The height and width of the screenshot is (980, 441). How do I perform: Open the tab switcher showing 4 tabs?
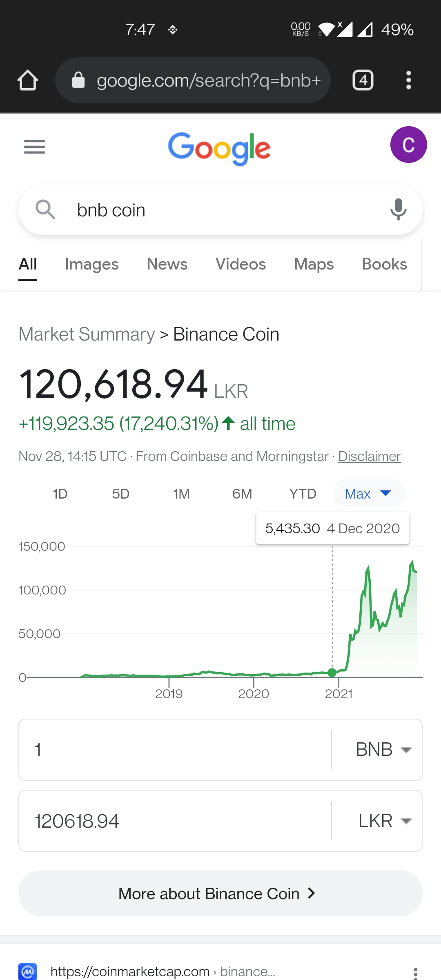(x=363, y=80)
